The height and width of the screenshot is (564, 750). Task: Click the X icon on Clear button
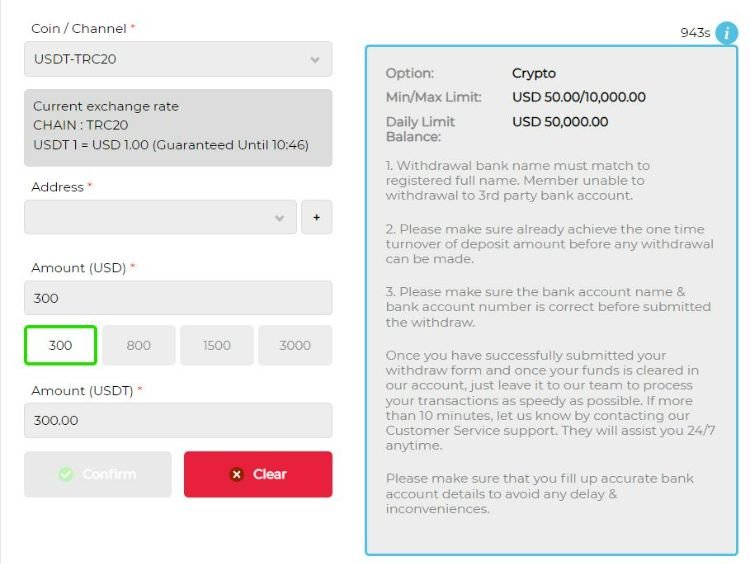coord(237,474)
